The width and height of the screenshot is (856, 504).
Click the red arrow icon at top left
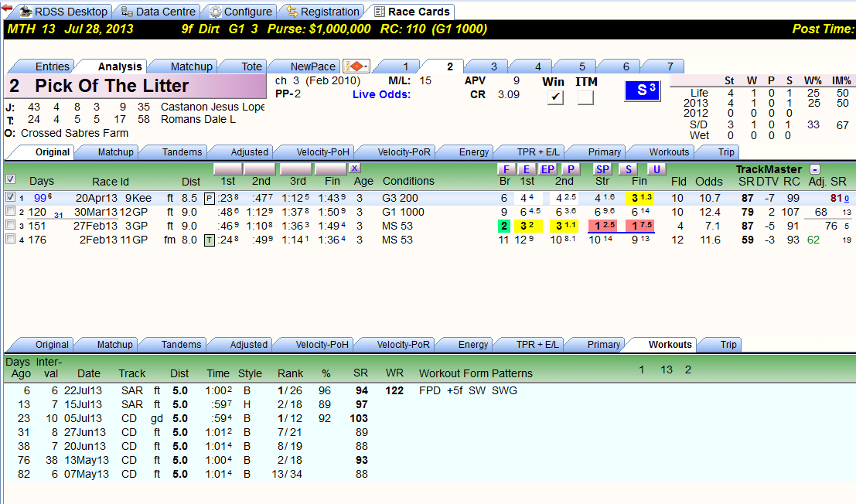click(7, 8)
